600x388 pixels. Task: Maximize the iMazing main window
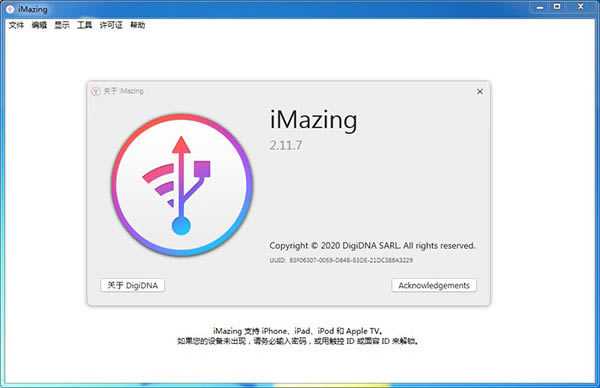[557, 7]
